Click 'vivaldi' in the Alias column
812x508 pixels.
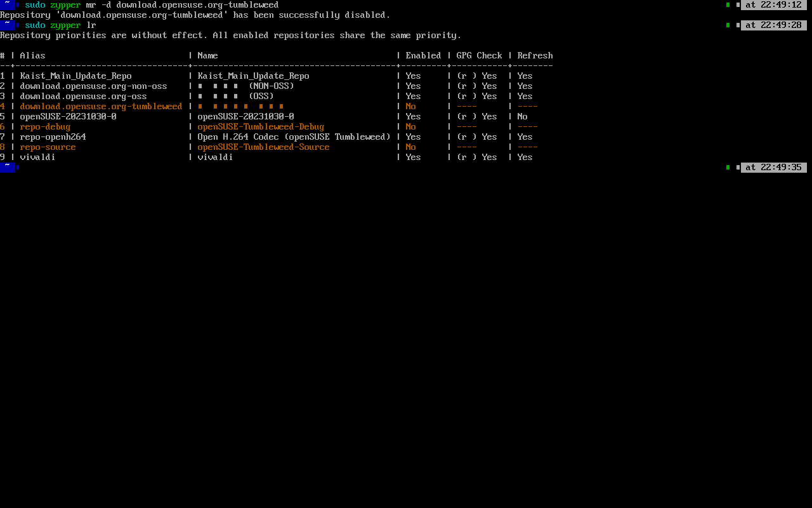[38, 157]
